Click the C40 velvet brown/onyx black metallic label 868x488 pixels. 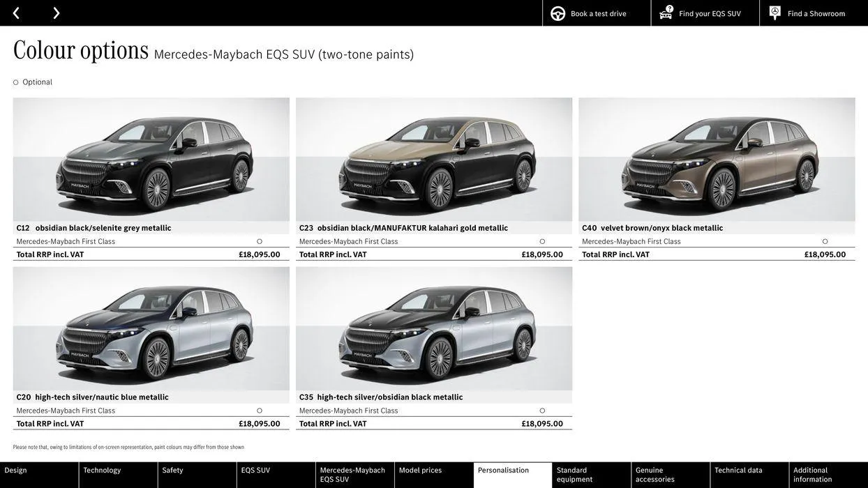click(x=652, y=228)
